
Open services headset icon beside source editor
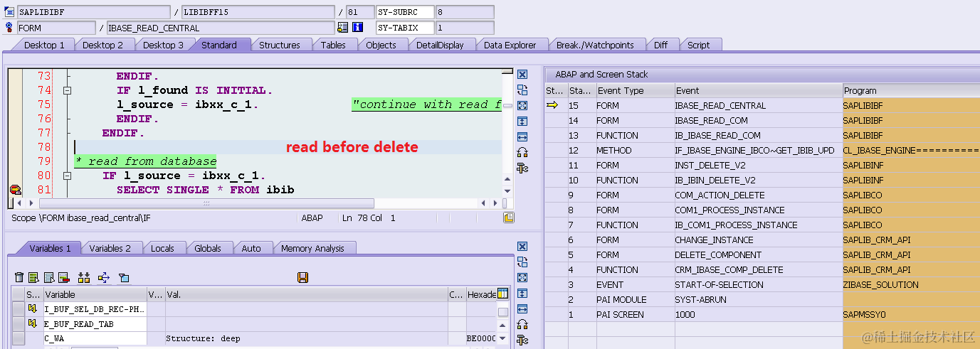click(x=522, y=152)
